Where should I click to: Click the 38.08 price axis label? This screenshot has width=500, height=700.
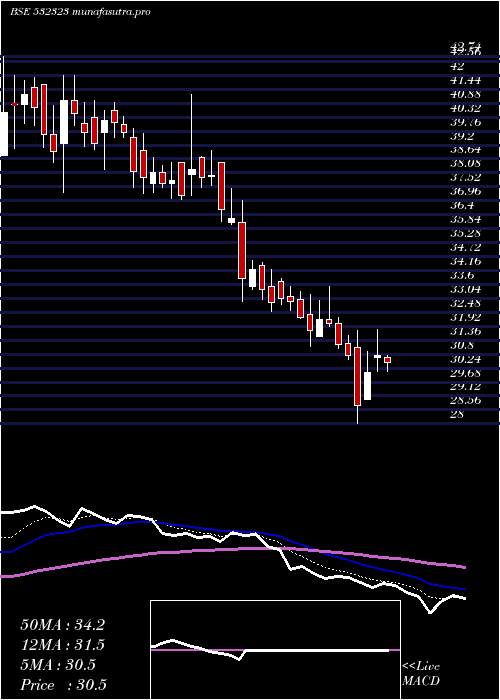(466, 164)
